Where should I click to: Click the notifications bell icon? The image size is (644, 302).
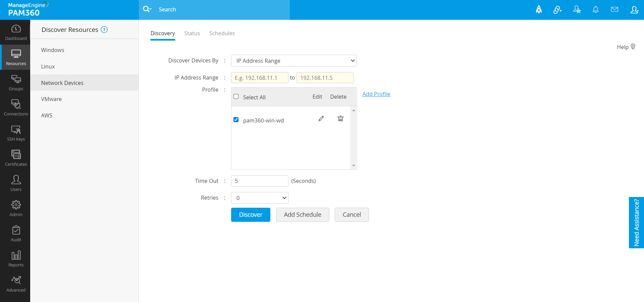[x=595, y=10]
